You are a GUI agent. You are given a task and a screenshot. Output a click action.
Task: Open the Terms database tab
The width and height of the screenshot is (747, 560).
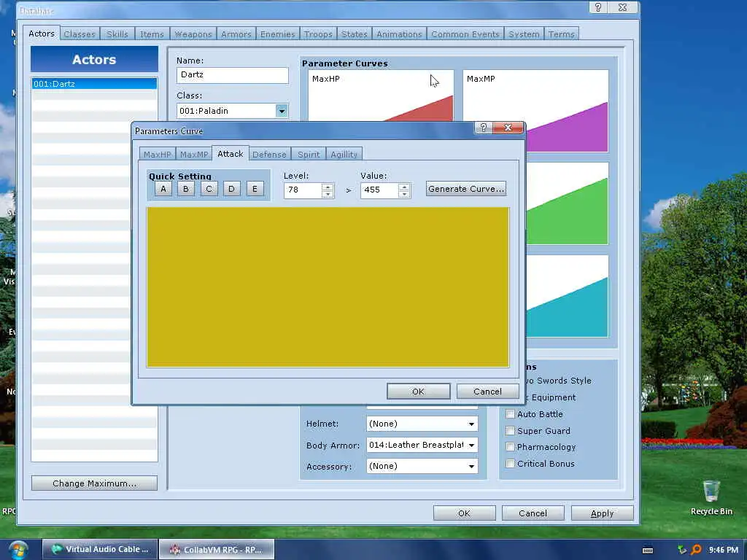[x=561, y=34]
